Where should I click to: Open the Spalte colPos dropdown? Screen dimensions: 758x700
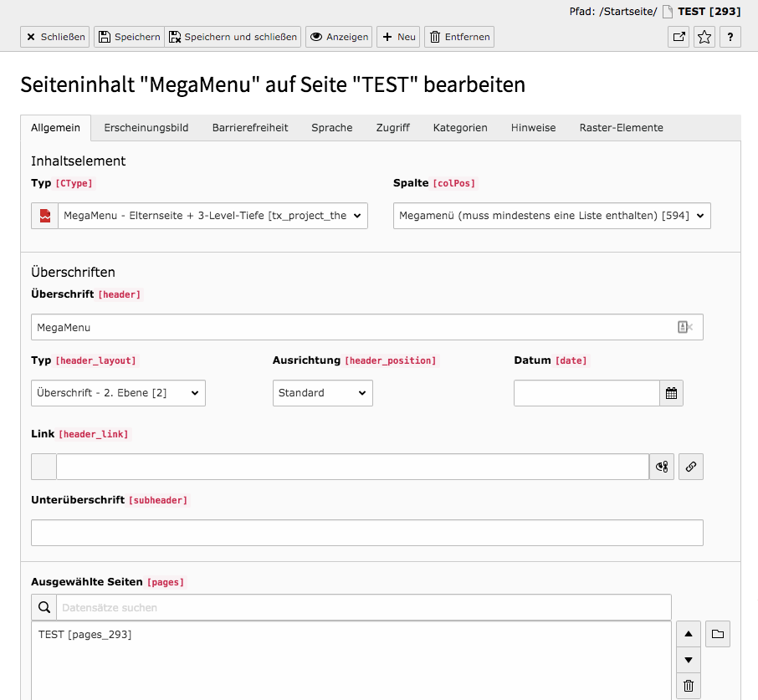[551, 215]
